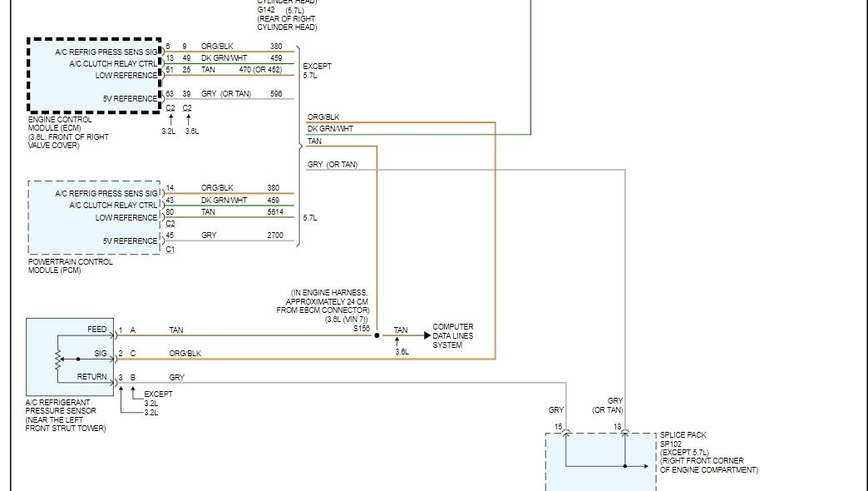Select the 459 number in PCM row

click(x=274, y=201)
